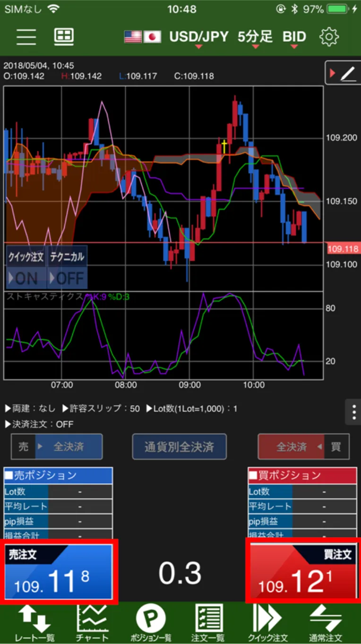Expand the USD/JPY currency pair dropdown
The image size is (361, 644).
coord(198,37)
